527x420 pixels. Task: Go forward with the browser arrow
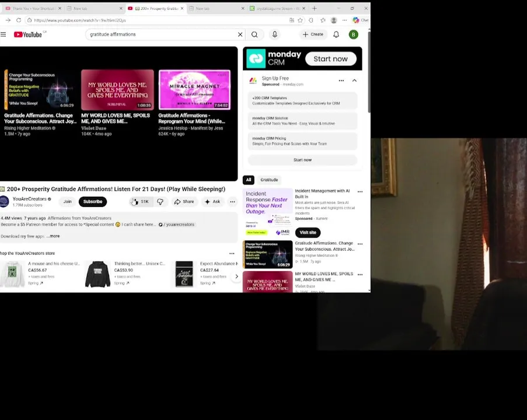click(x=8, y=20)
